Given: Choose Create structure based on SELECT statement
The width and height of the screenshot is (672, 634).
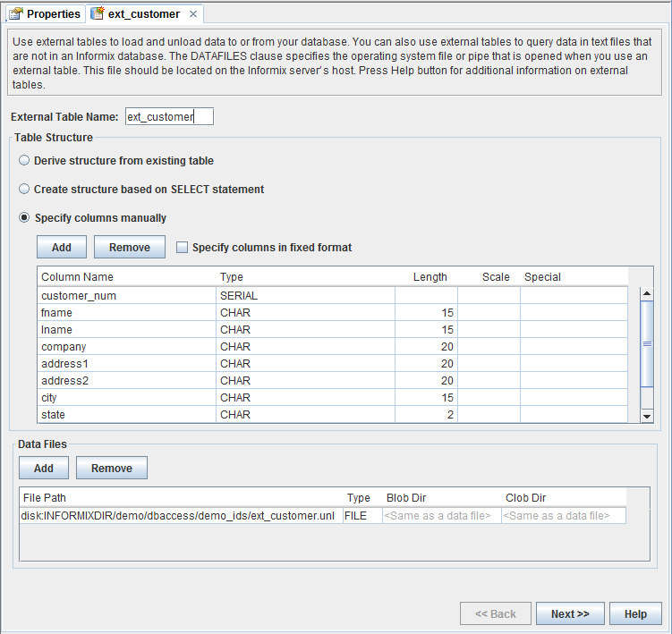Looking at the screenshot, I should pyautogui.click(x=26, y=190).
